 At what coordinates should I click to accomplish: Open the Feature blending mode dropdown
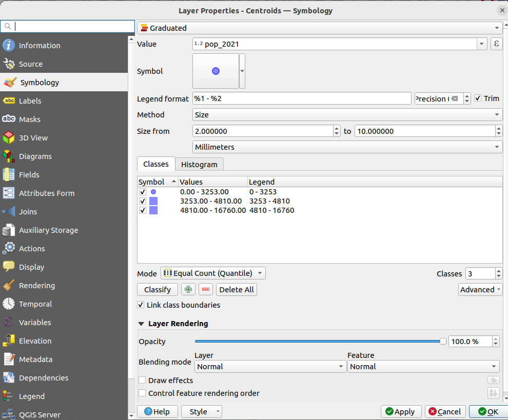point(423,367)
